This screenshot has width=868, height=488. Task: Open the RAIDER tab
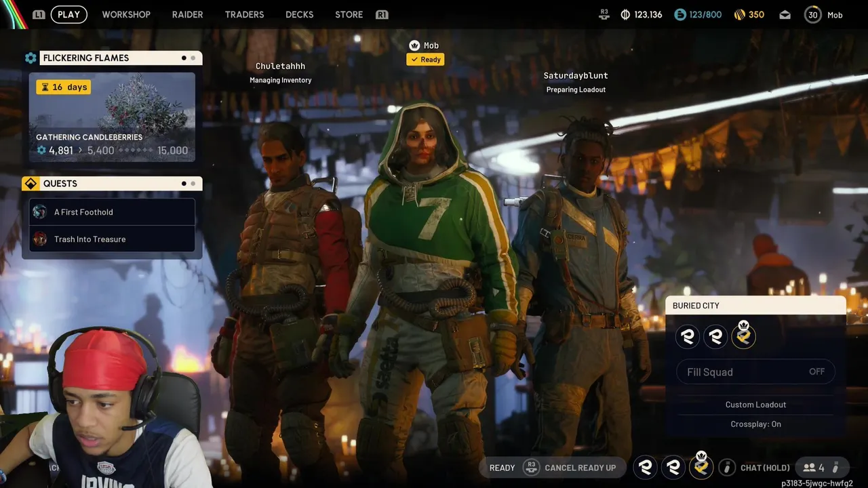pos(187,14)
